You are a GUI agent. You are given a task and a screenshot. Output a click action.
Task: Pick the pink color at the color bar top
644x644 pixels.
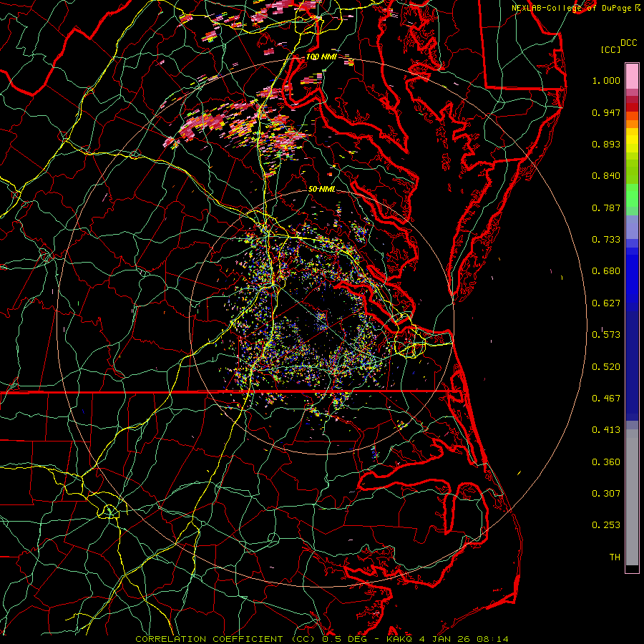632,75
